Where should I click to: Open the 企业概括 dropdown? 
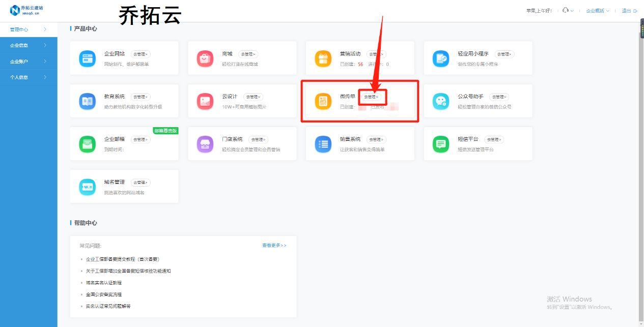pos(598,11)
